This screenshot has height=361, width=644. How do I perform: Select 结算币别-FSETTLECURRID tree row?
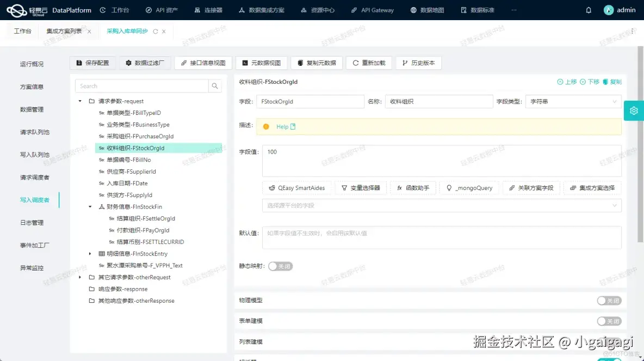pos(164,242)
